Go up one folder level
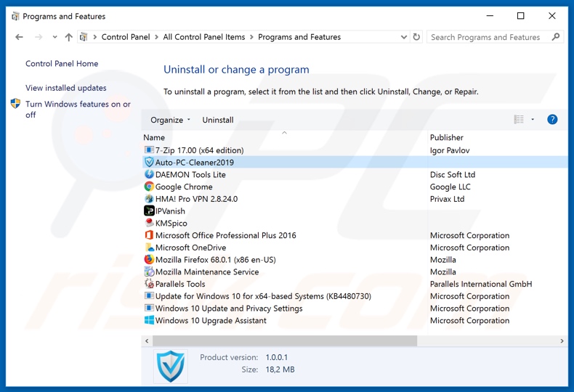 (x=68, y=37)
